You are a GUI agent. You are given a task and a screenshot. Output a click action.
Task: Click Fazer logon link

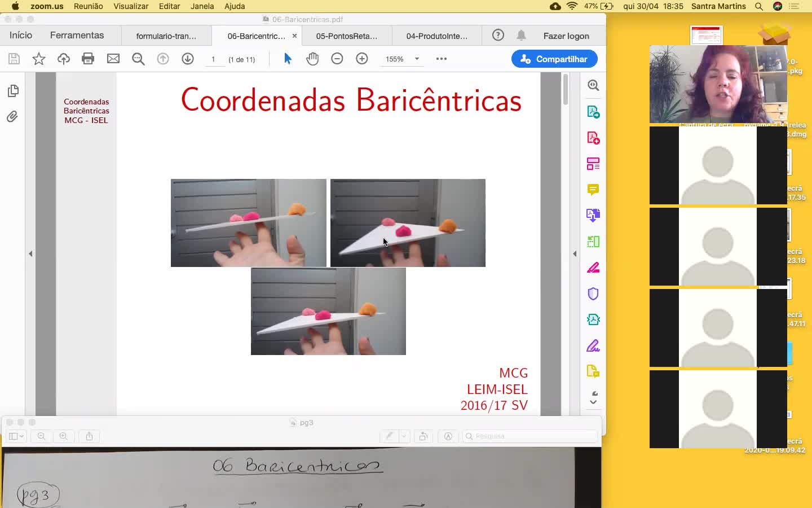pyautogui.click(x=566, y=36)
